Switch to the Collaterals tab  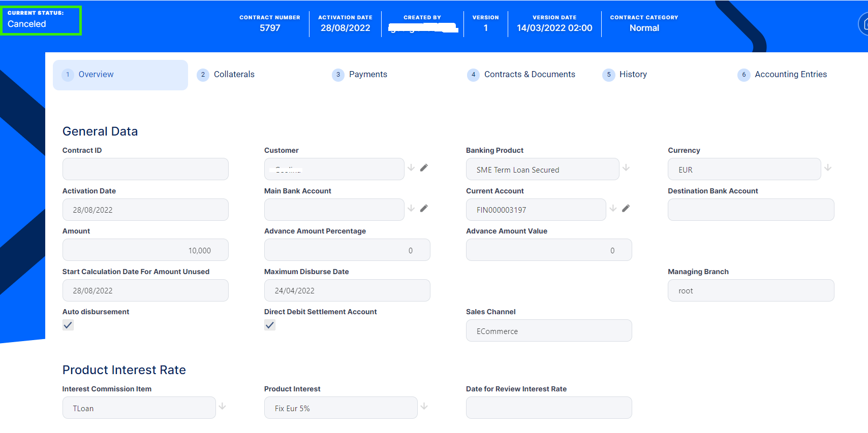(x=234, y=75)
